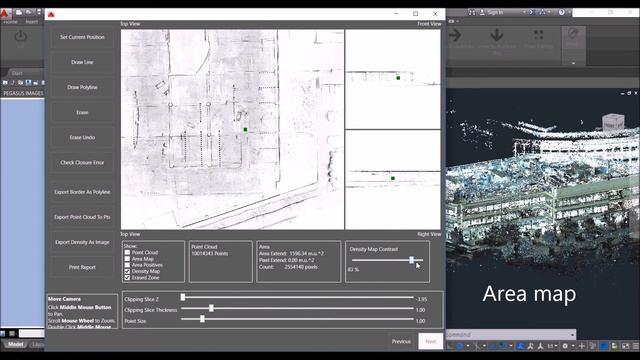This screenshot has height=360, width=640.
Task: Click the Erase Undo button
Action: click(x=82, y=138)
